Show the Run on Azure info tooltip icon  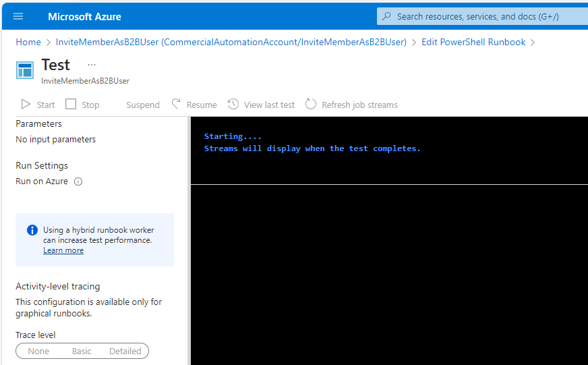coord(78,181)
